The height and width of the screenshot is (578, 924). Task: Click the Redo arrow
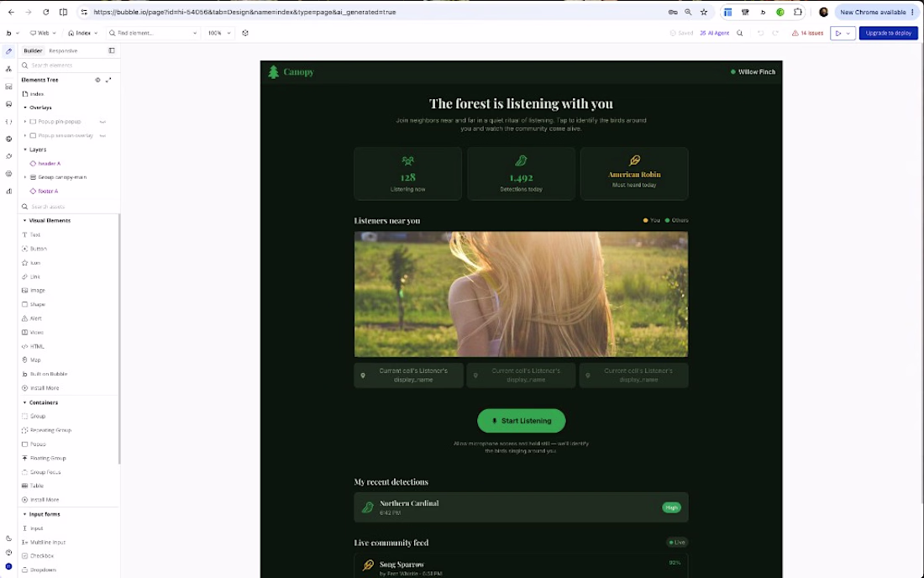coord(775,33)
